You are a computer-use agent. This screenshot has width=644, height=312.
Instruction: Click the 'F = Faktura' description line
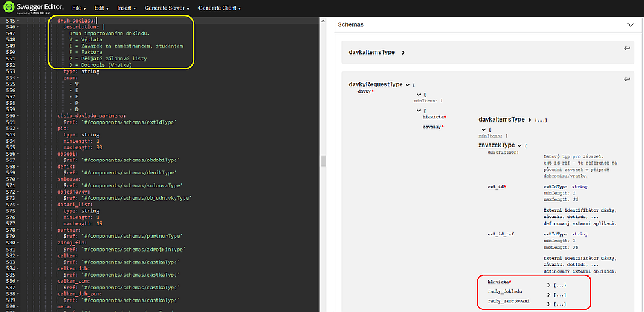pos(86,52)
